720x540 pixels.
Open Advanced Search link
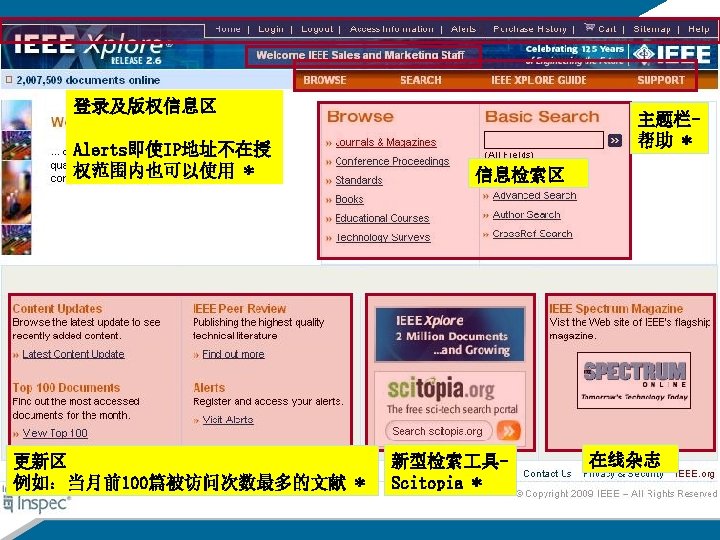coord(534,196)
